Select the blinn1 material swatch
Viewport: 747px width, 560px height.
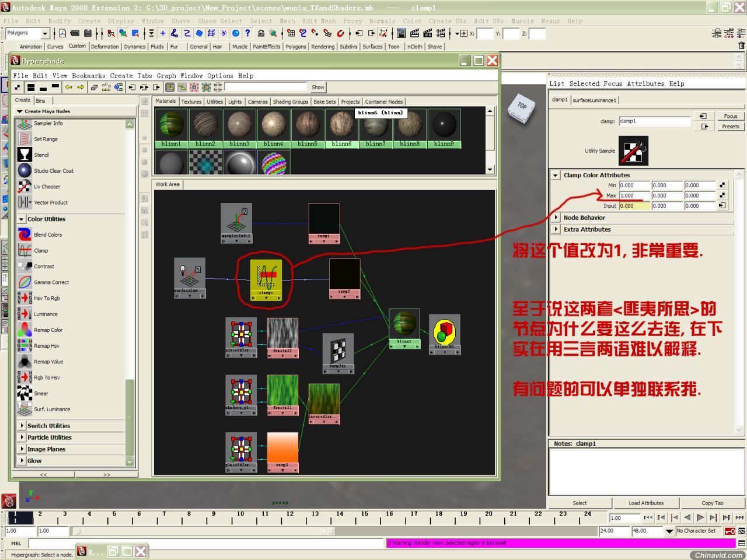[x=171, y=128]
